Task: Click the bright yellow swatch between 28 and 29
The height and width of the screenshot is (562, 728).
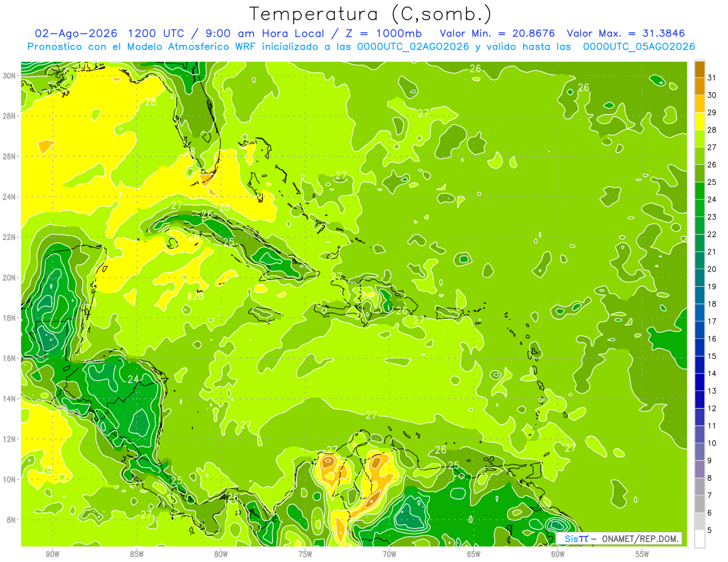Action: pyautogui.click(x=699, y=121)
